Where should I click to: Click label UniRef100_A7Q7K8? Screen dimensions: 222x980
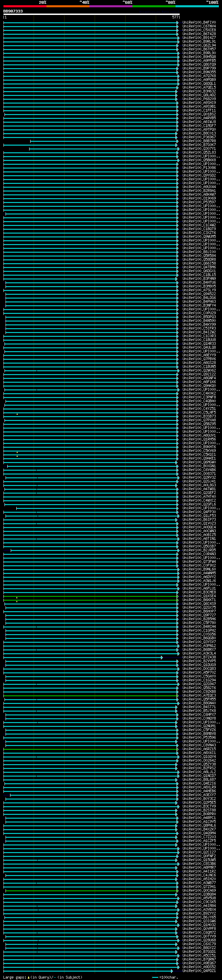click(199, 76)
